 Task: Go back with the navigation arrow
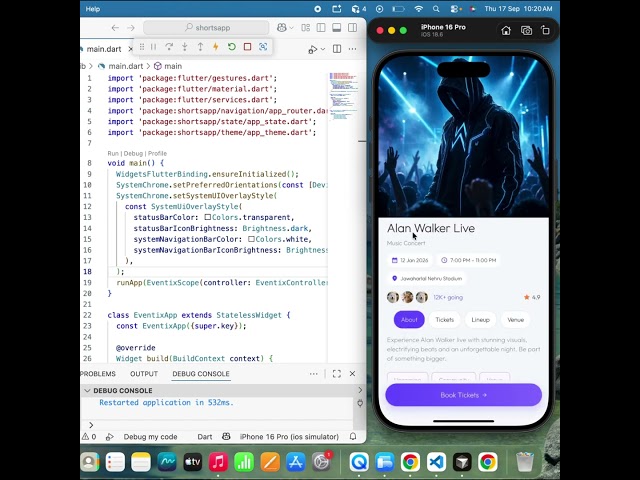click(x=115, y=28)
